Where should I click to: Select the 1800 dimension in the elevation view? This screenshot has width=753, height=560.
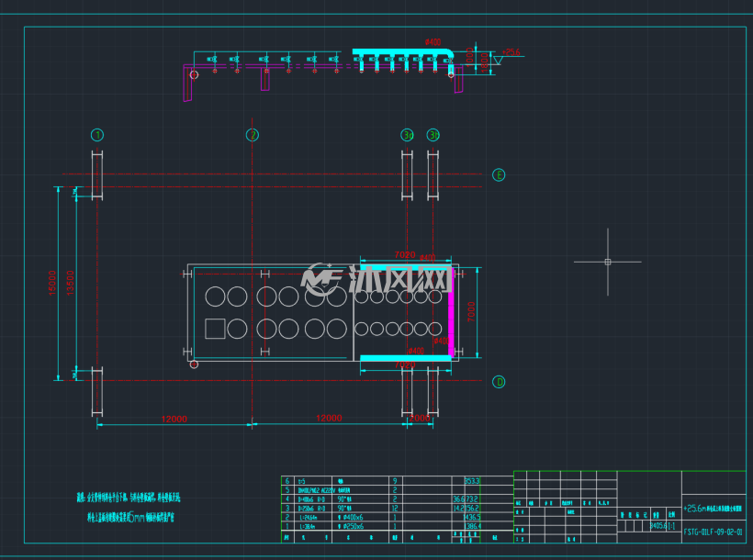coord(484,63)
